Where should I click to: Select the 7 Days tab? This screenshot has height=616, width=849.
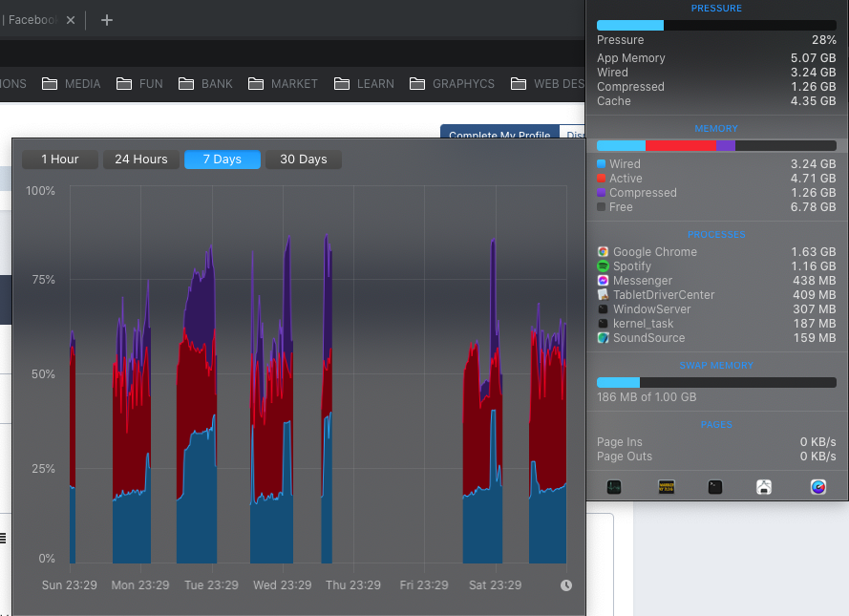click(222, 159)
